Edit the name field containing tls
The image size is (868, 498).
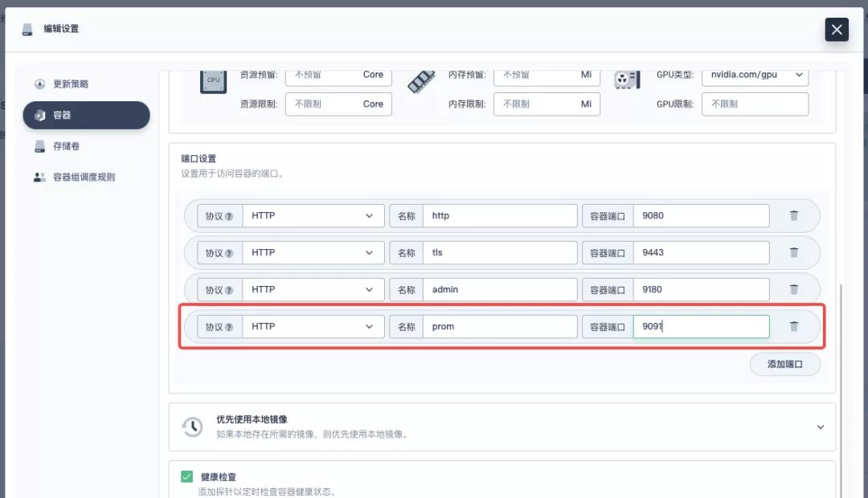pyautogui.click(x=500, y=253)
